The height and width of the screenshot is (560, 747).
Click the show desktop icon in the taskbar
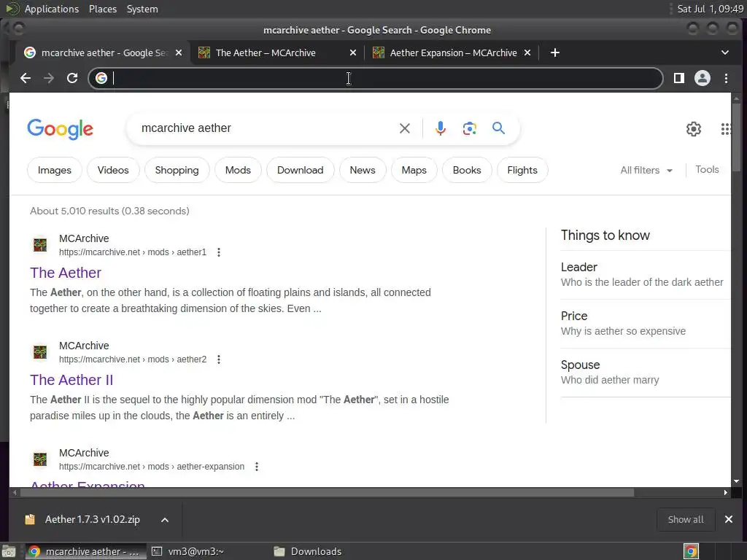9,551
